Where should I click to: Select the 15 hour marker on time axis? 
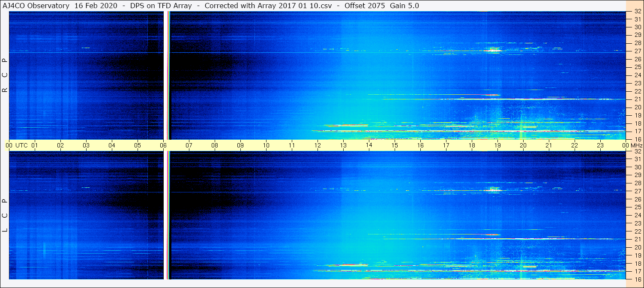395,145
